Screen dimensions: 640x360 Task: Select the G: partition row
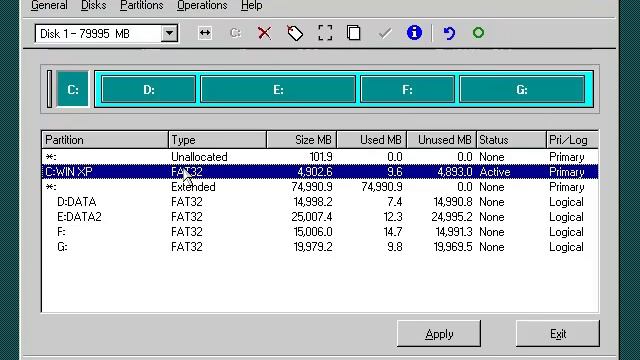point(320,247)
